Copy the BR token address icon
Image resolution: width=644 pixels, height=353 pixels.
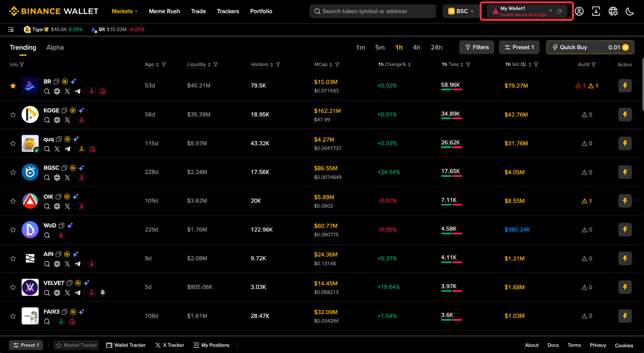(56, 82)
